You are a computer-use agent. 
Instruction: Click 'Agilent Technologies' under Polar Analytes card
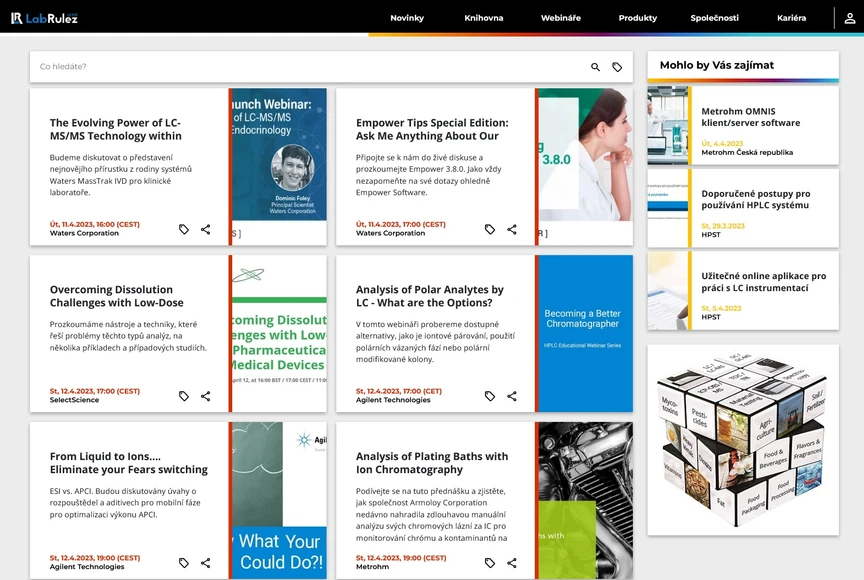[393, 400]
